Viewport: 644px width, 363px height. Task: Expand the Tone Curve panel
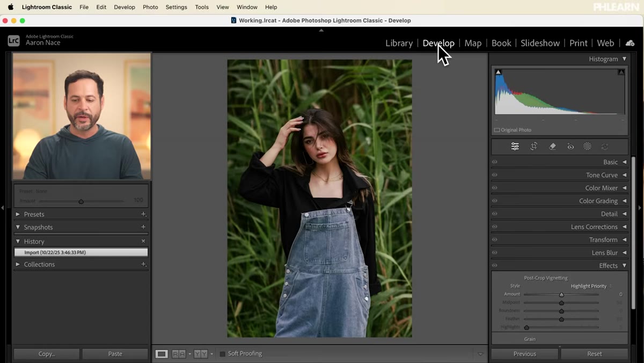click(x=624, y=175)
